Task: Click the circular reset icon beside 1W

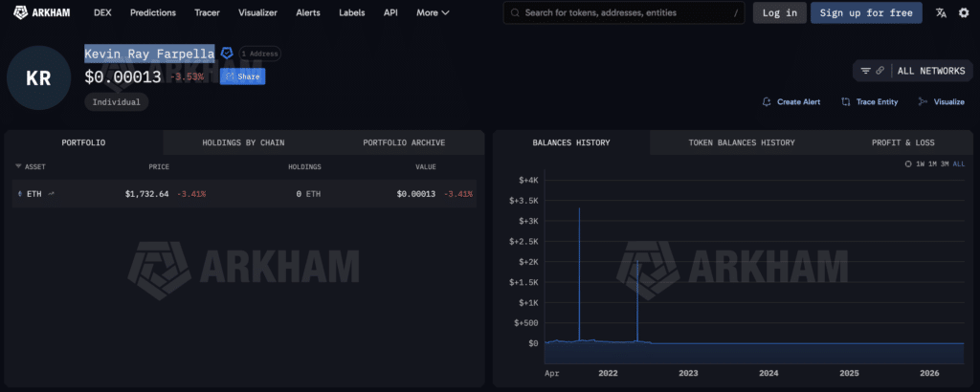Action: tap(908, 164)
